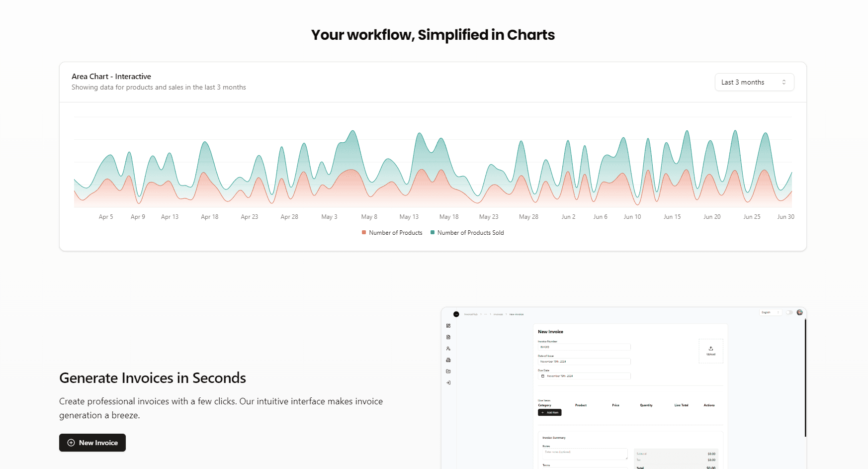868x469 pixels.
Task: Click the 'Apr 13' axis label
Action: pos(170,217)
